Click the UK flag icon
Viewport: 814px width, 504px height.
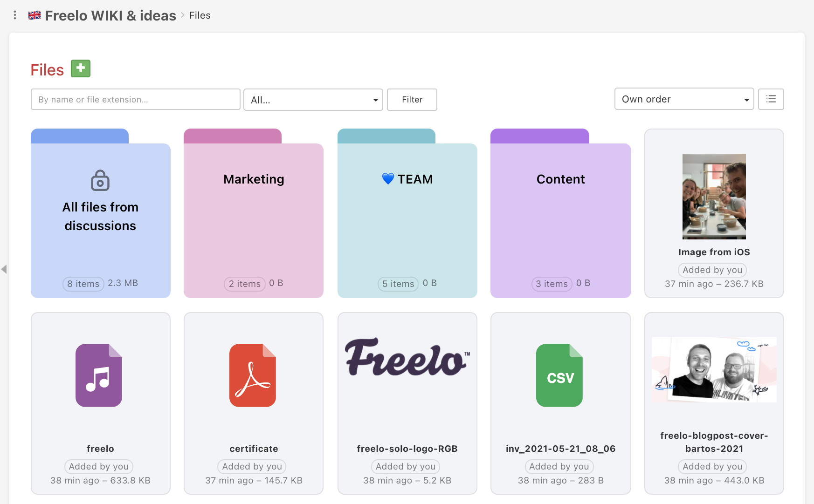coord(34,15)
